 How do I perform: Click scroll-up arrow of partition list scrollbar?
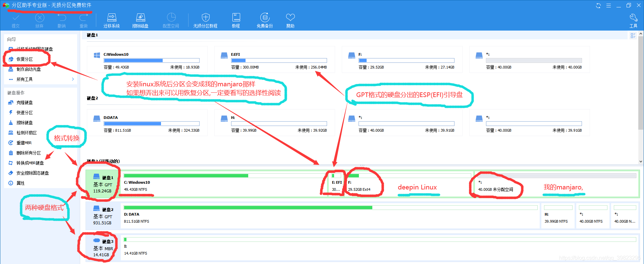coord(641,34)
